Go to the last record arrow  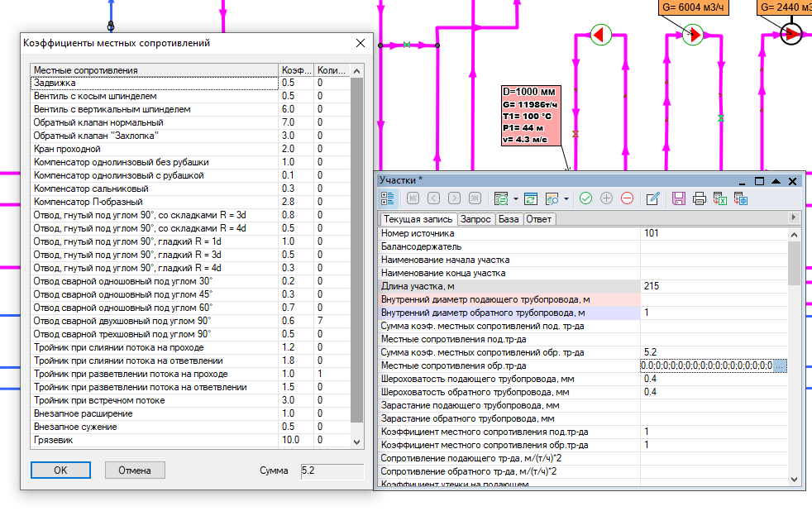click(x=475, y=198)
